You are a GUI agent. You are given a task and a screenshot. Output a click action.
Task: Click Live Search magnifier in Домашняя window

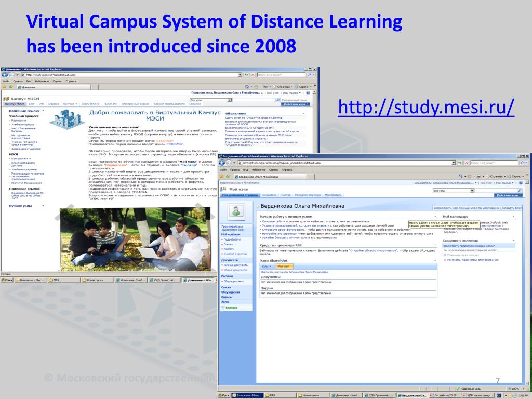point(309,75)
